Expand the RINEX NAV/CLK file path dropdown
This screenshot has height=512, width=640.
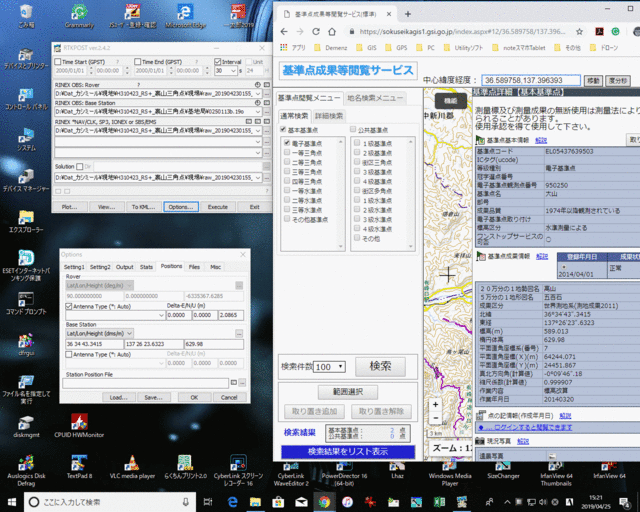[258, 131]
